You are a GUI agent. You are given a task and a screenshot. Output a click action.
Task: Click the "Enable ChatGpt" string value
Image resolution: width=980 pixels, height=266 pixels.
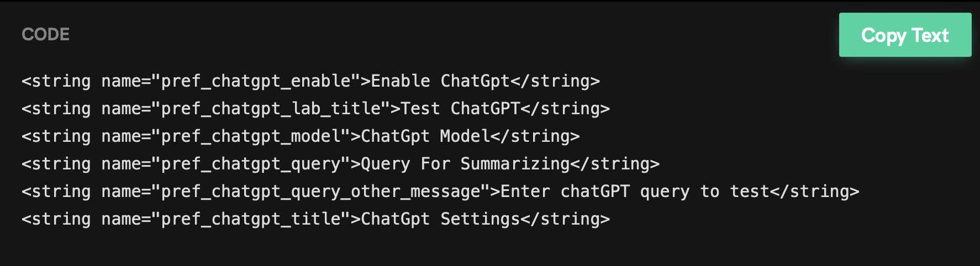click(x=440, y=81)
